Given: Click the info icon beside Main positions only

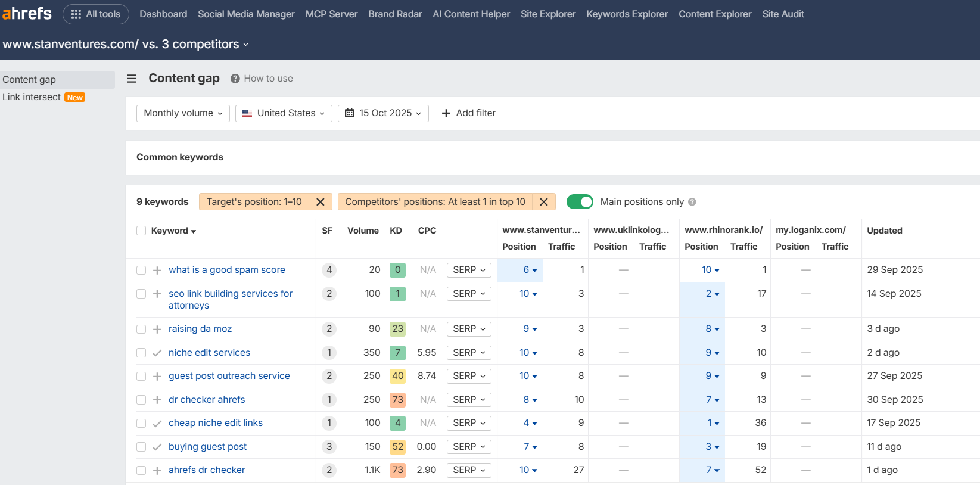Looking at the screenshot, I should (692, 202).
